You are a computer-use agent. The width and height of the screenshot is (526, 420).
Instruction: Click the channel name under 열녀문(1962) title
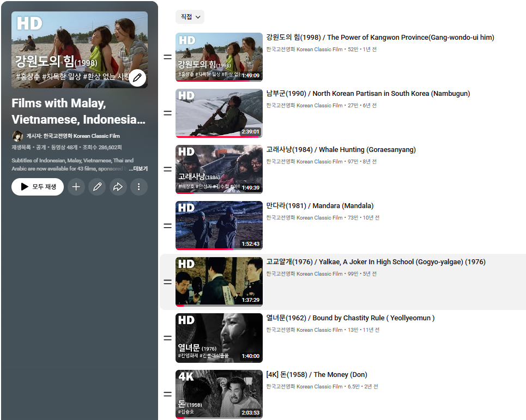(x=304, y=330)
